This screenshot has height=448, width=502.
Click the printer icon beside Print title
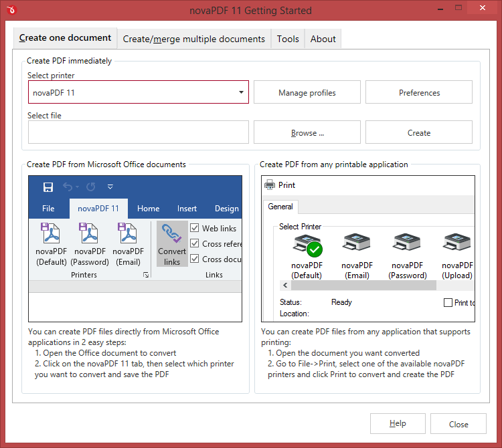[x=270, y=185]
